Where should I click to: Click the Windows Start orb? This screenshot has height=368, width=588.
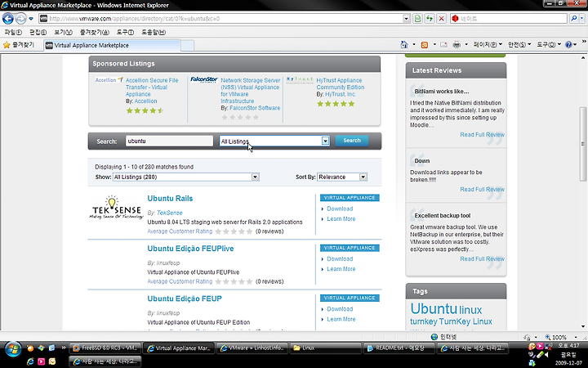pos(12,349)
